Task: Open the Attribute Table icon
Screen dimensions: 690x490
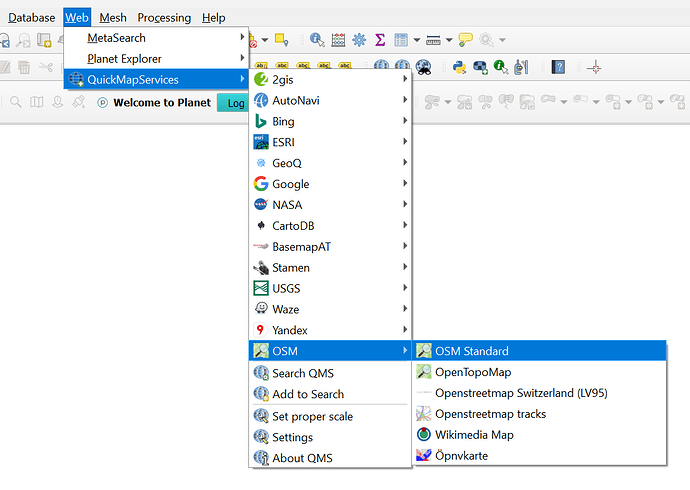Action: [401, 40]
